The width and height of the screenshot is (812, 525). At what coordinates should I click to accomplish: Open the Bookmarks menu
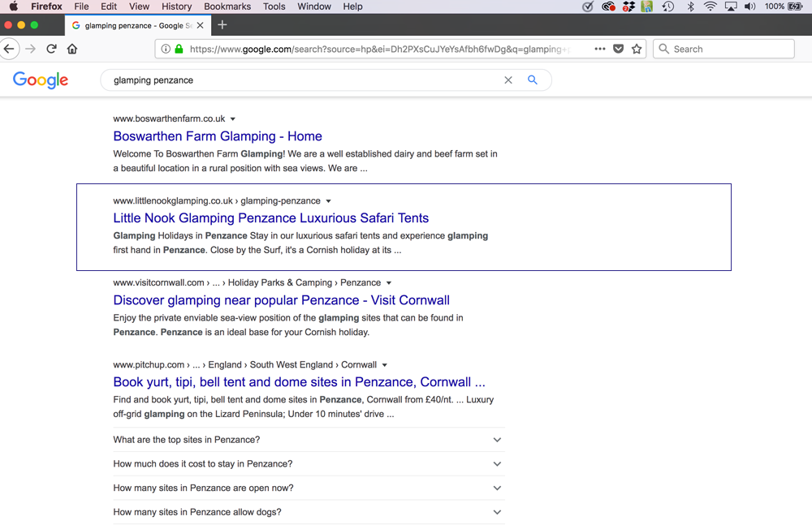(227, 6)
